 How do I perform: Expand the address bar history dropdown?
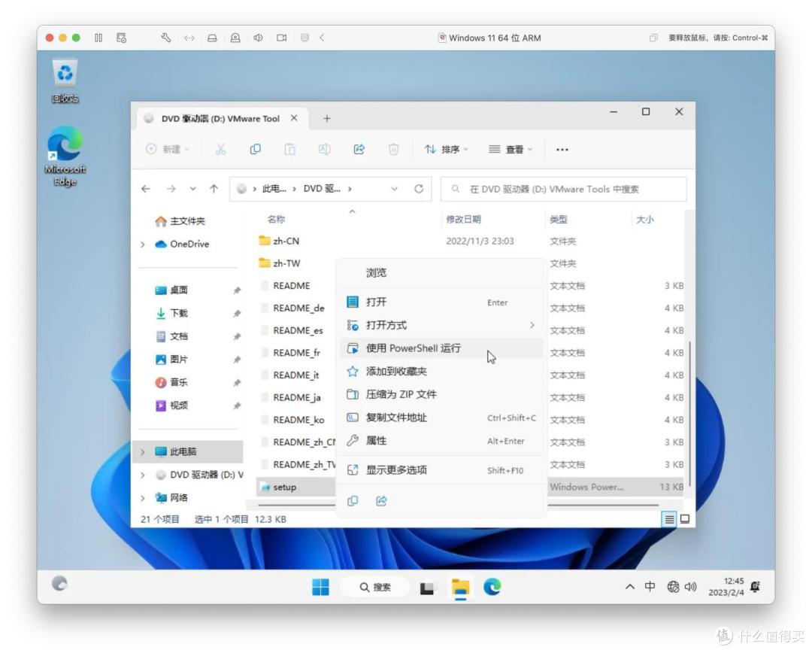click(x=395, y=189)
